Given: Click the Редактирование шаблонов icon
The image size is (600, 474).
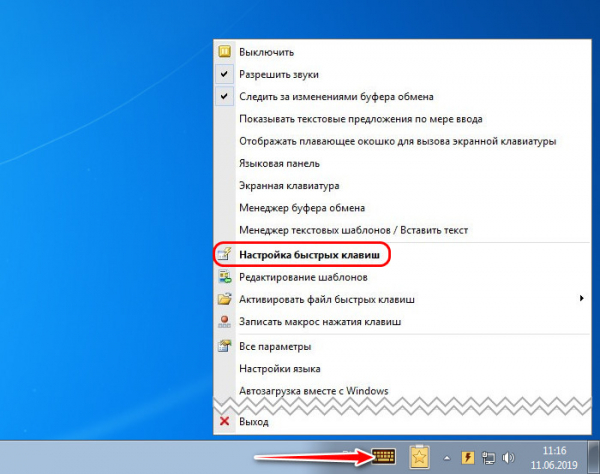Looking at the screenshot, I should (x=225, y=276).
